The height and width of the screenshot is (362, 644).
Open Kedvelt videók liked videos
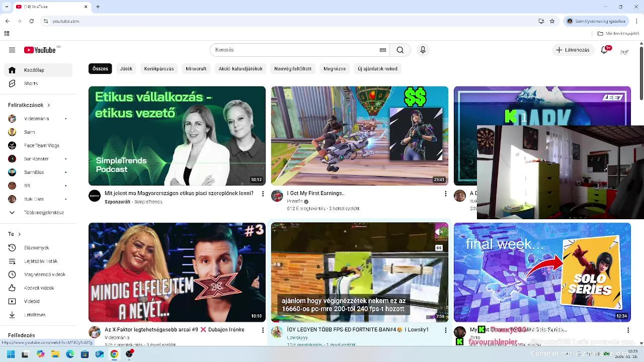tap(38, 288)
